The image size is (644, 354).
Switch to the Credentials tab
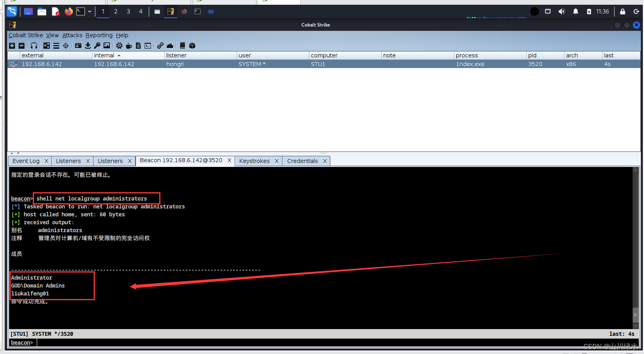[303, 161]
